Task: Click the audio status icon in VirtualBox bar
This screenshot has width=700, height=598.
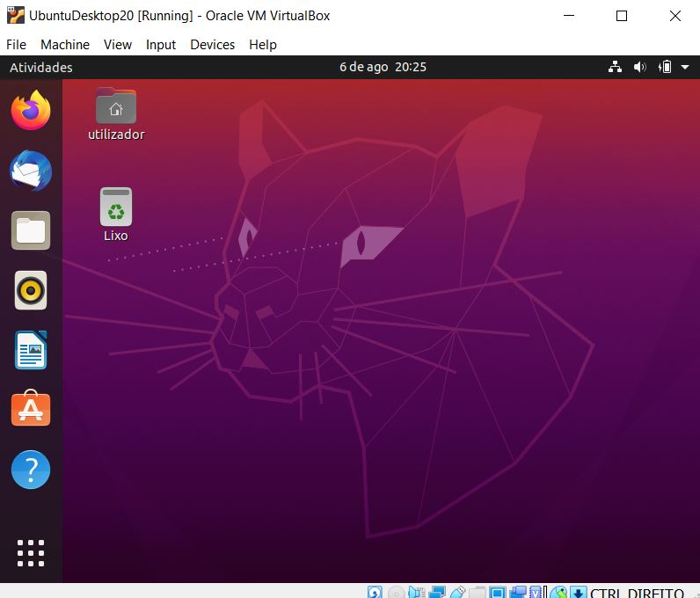Action: pyautogui.click(x=416, y=592)
